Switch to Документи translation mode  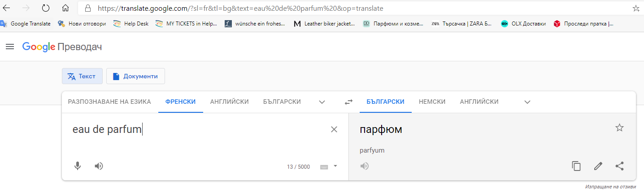point(135,76)
